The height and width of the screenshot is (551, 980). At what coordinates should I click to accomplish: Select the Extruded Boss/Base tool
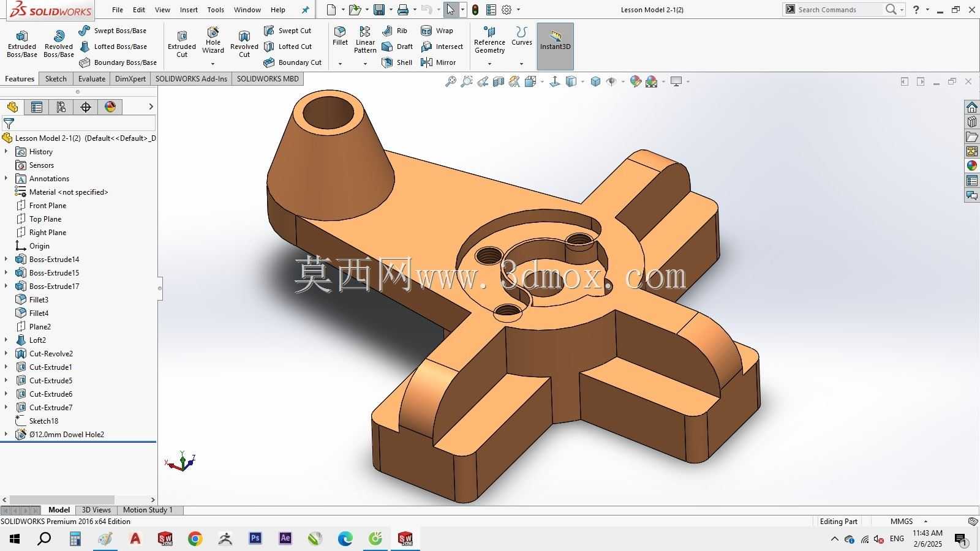(x=22, y=43)
